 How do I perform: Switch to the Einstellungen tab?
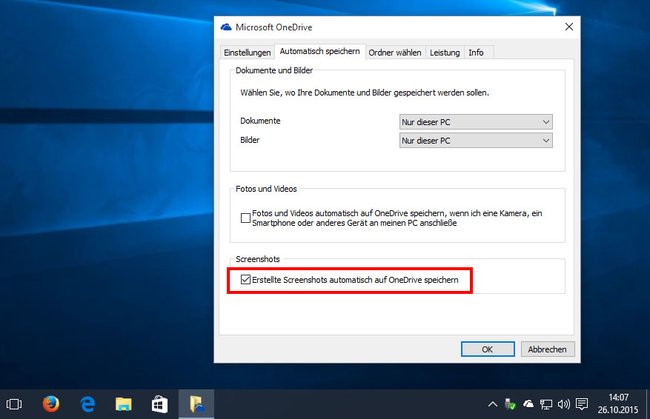point(247,53)
